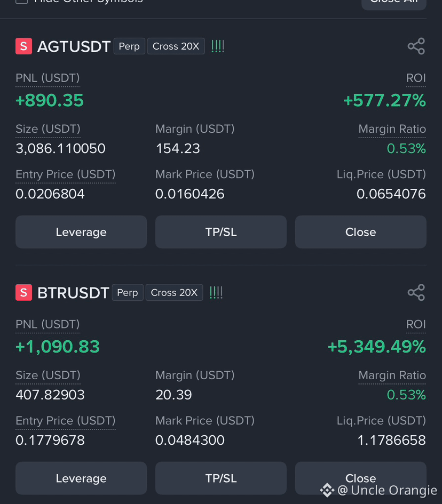
Task: Set TP/SL for the AGTUSDT position
Action: pyautogui.click(x=221, y=232)
